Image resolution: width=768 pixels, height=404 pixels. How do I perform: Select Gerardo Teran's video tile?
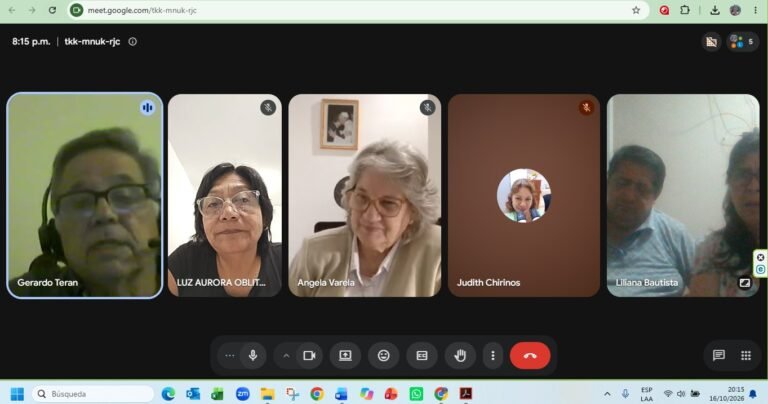[85, 195]
